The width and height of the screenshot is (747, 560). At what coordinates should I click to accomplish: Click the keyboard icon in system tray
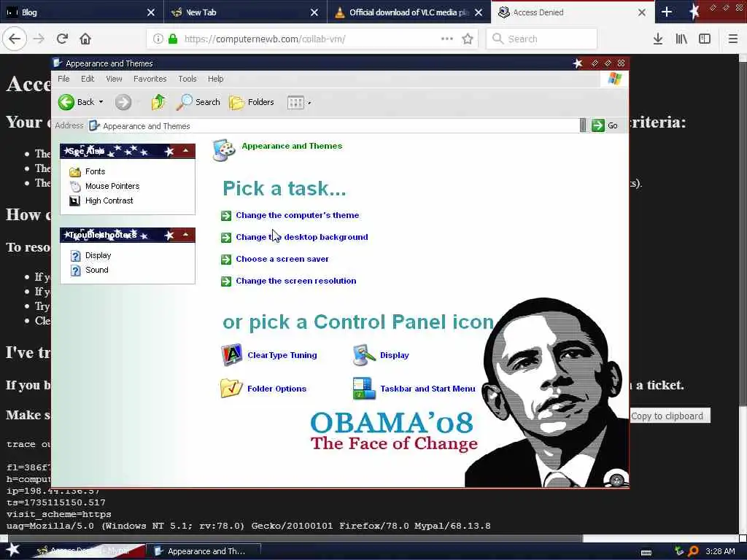tap(646, 553)
